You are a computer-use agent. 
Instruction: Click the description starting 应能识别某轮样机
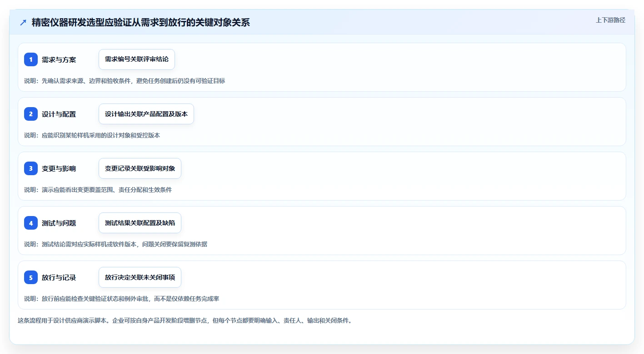(92, 135)
